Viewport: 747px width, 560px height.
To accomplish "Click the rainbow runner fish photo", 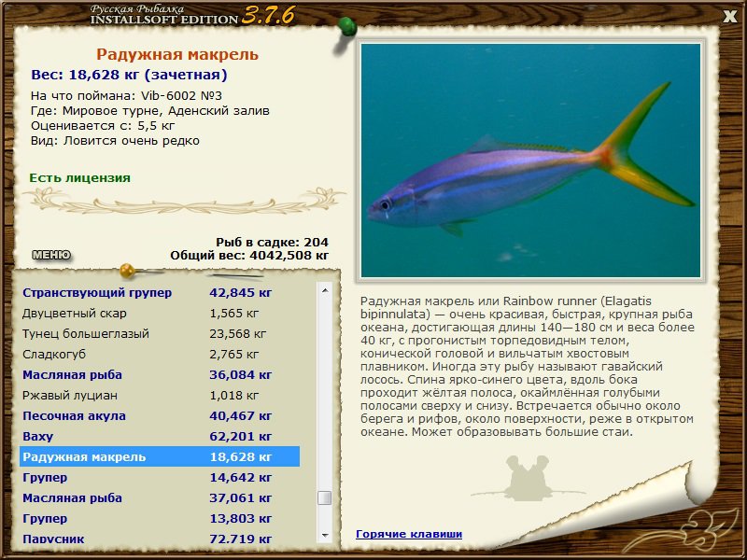I will tap(530, 161).
